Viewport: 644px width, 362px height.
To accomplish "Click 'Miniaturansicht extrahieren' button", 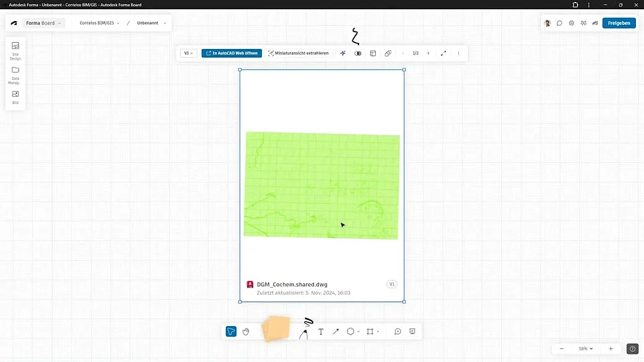I will pos(298,53).
